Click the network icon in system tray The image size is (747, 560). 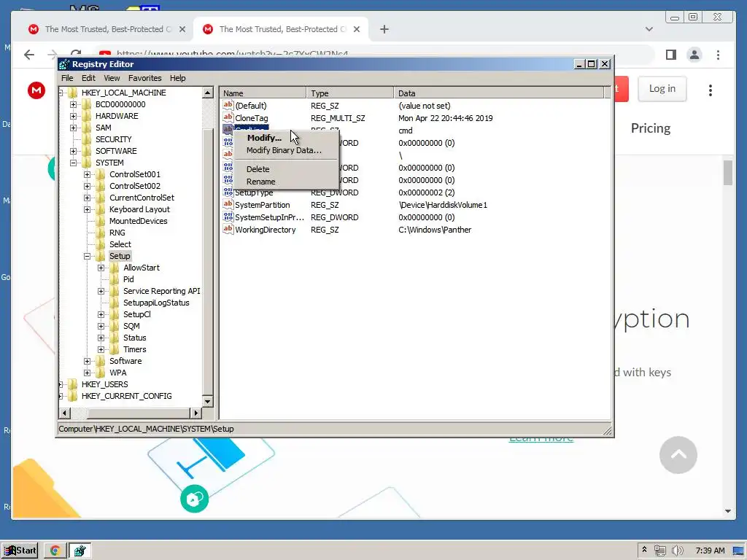(x=659, y=551)
